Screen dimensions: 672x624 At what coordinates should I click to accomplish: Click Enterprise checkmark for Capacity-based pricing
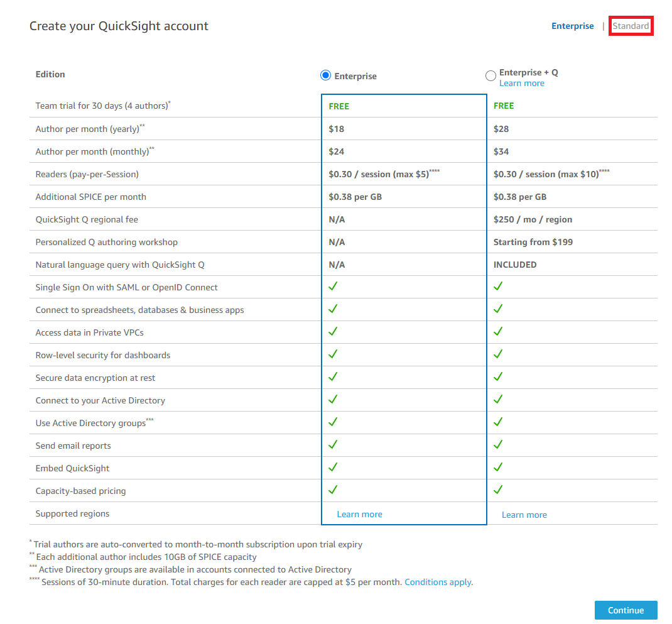coord(333,490)
